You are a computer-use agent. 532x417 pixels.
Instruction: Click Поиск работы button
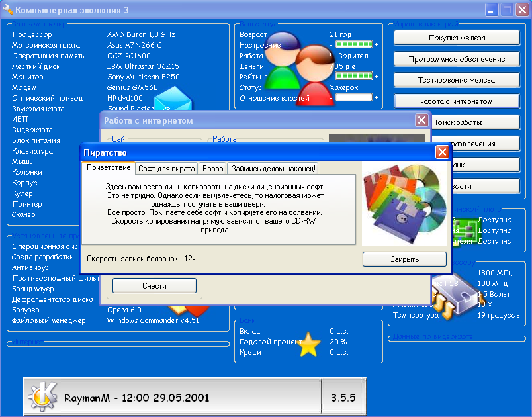pyautogui.click(x=475, y=122)
